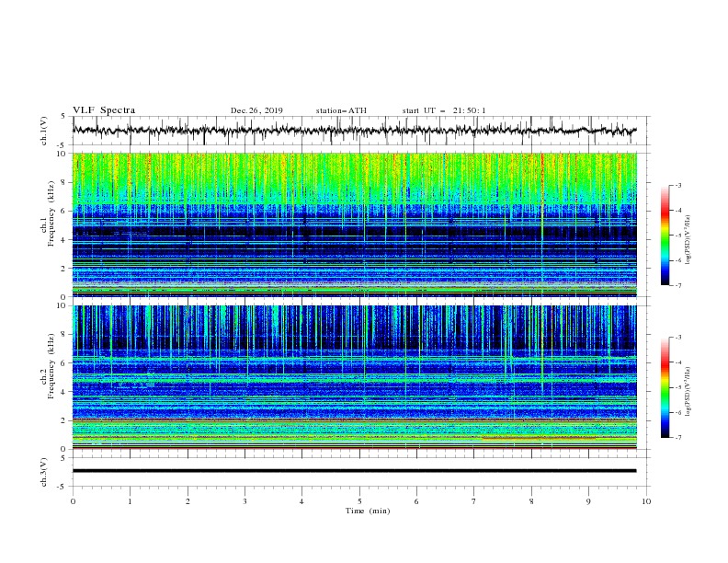This screenshot has height=563, width=728.
Task: Click the ch.1 spectrogram panel
Action: pyautogui.click(x=354, y=224)
